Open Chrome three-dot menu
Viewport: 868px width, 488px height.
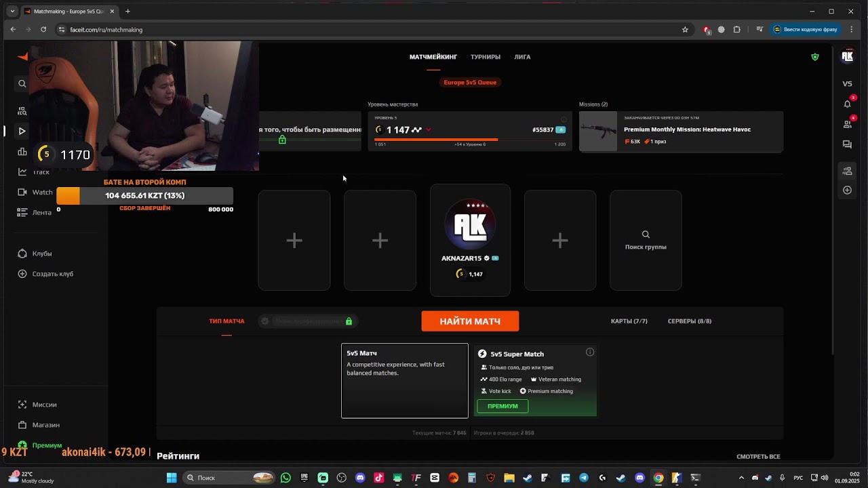(x=851, y=30)
